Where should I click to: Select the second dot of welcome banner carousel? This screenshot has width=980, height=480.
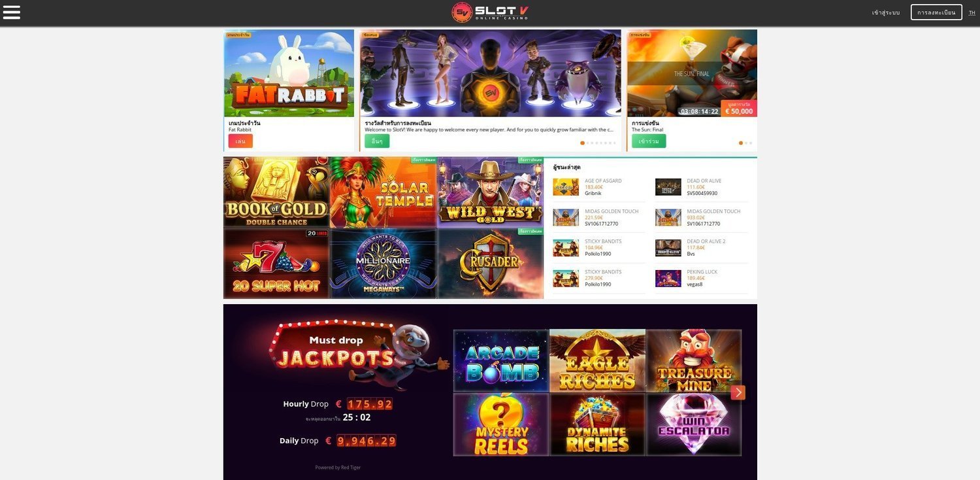tap(587, 143)
